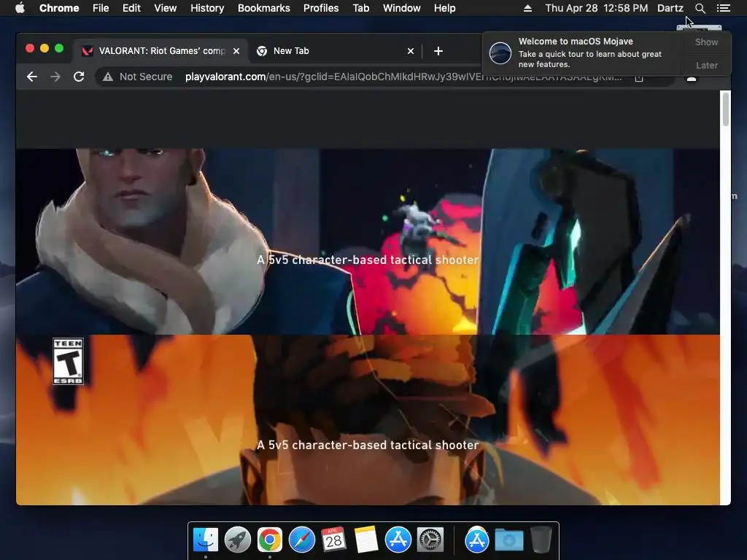This screenshot has height=560, width=747.
Task: Reload the page
Action: tap(79, 77)
